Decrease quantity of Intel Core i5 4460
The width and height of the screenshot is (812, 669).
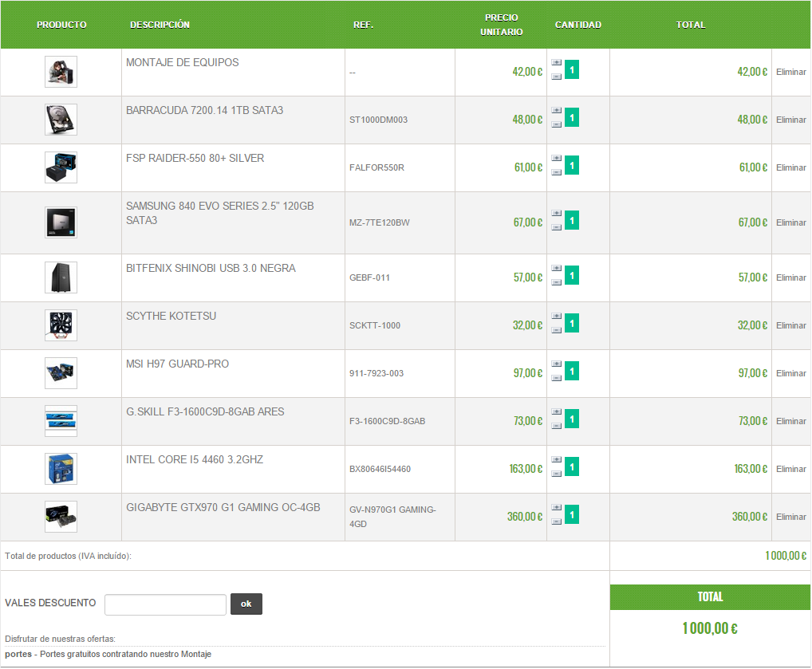(556, 474)
